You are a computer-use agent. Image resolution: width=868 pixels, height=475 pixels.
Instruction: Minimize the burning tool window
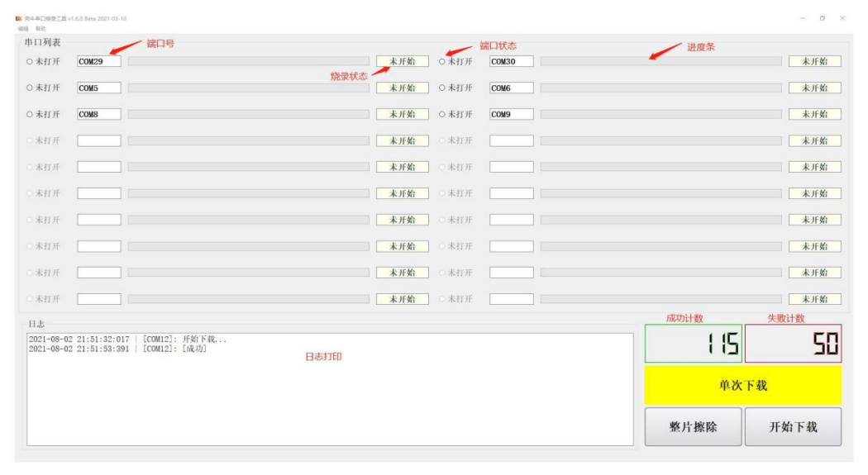coord(803,18)
